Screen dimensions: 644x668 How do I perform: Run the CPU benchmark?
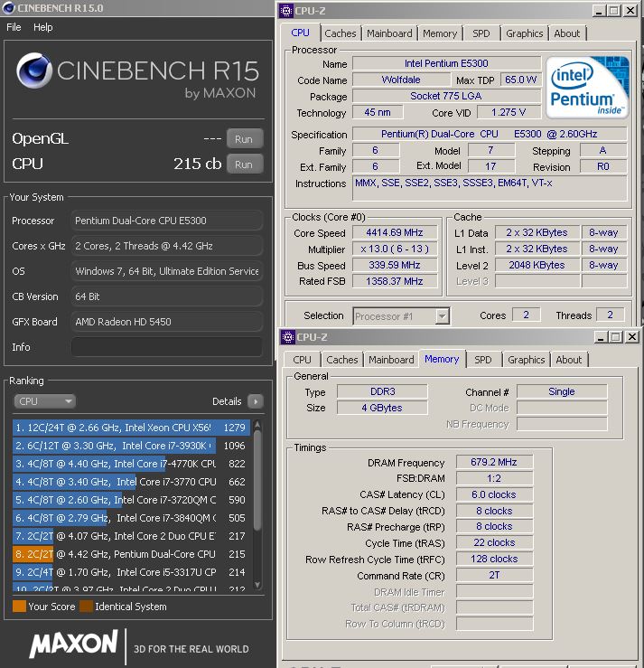point(244,164)
